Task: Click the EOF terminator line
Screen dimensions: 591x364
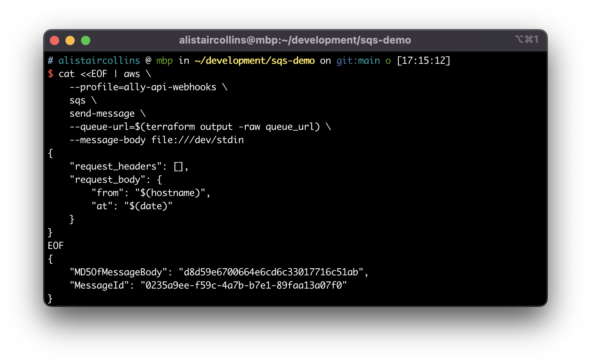Action: (56, 246)
